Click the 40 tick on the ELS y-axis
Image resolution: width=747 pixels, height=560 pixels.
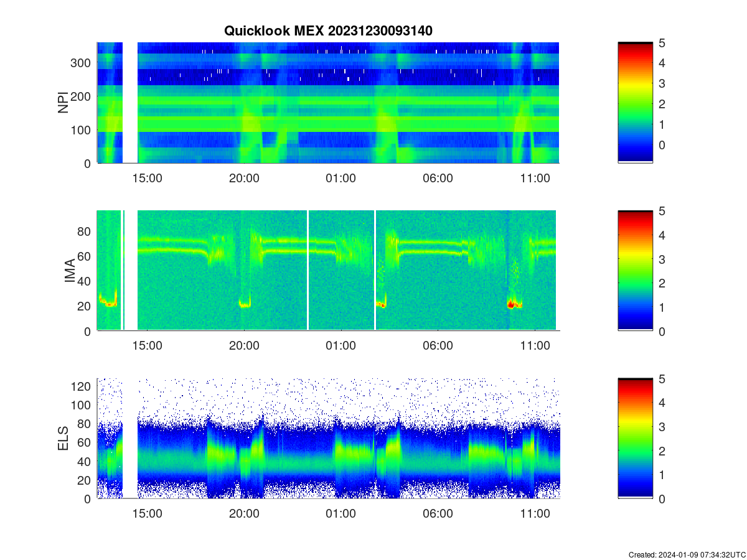(x=85, y=461)
